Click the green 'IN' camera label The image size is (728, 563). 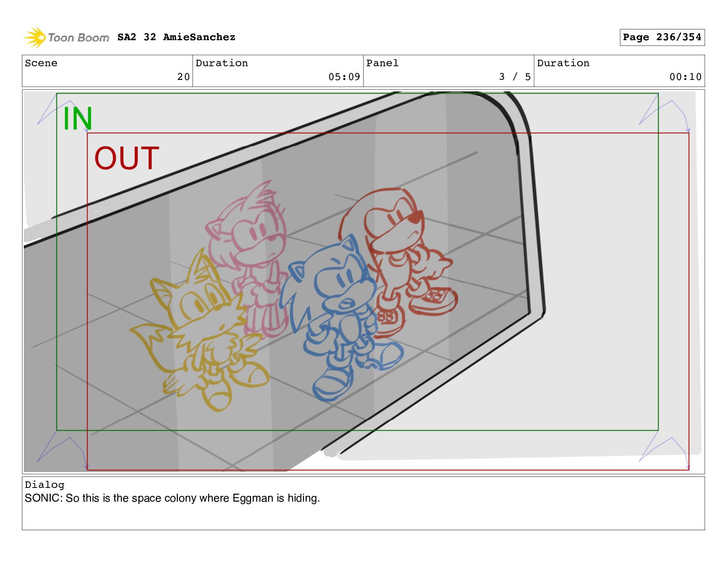tap(78, 118)
